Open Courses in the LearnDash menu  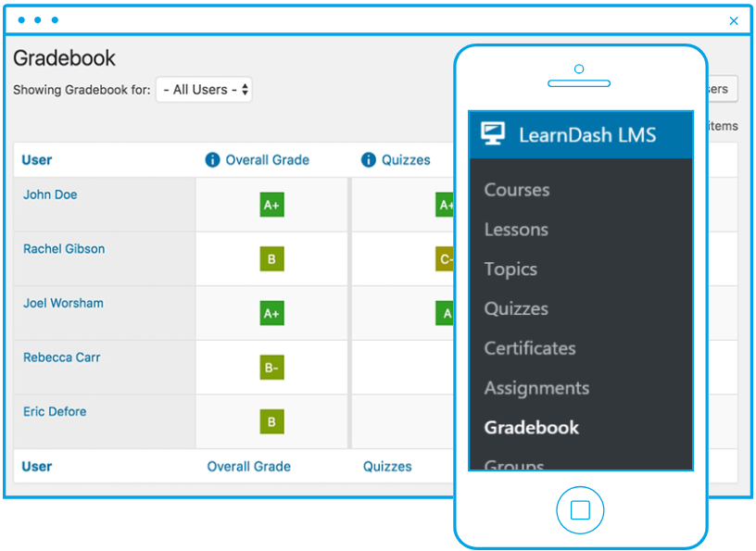(516, 190)
